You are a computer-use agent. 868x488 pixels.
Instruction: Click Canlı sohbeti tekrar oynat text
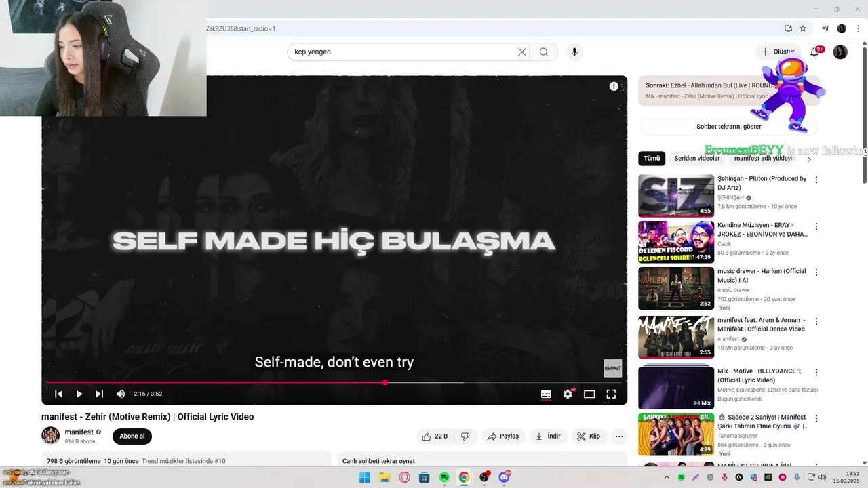378,461
